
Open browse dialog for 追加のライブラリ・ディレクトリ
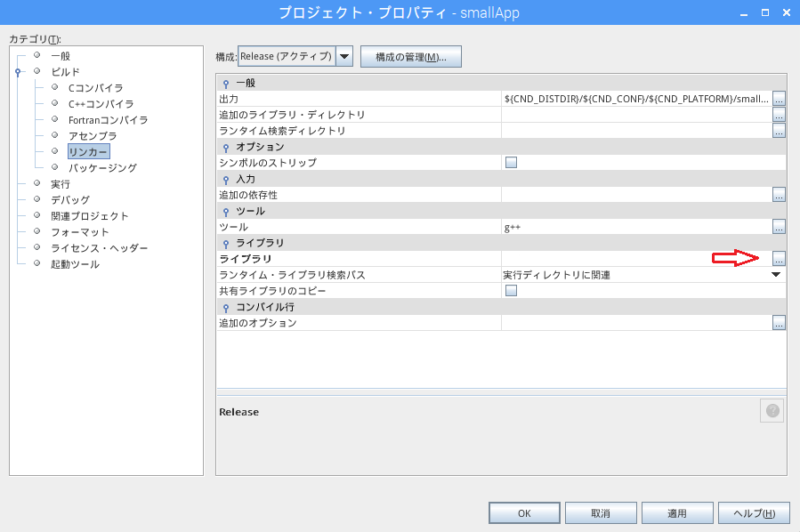(x=779, y=115)
